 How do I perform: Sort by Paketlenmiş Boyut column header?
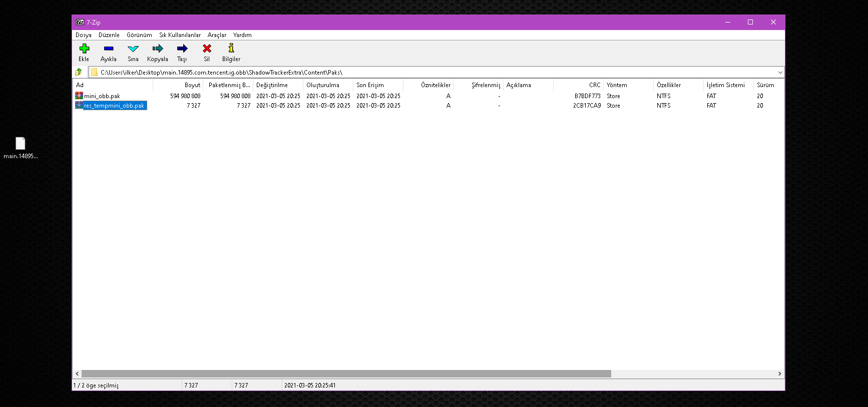pyautogui.click(x=228, y=85)
